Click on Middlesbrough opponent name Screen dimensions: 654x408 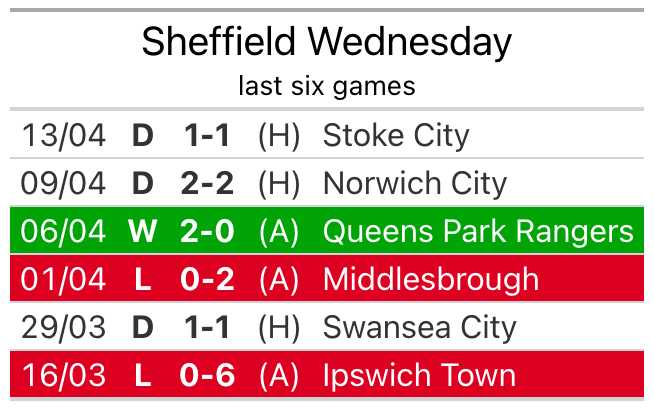[431, 279]
